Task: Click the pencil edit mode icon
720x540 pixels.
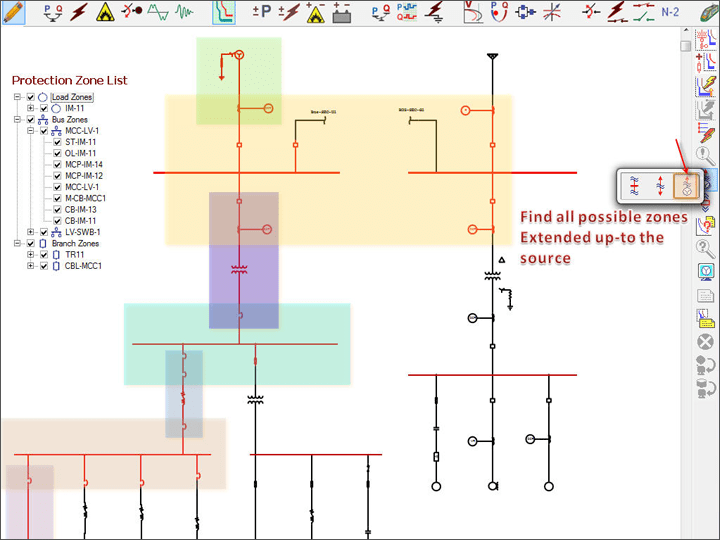Action: (x=14, y=12)
